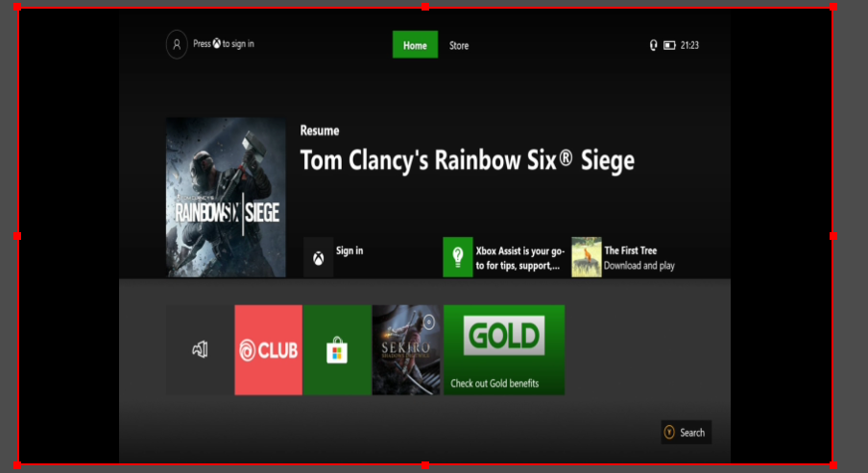The image size is (868, 473).
Task: Open The First Tree Download and play
Action: (639, 258)
